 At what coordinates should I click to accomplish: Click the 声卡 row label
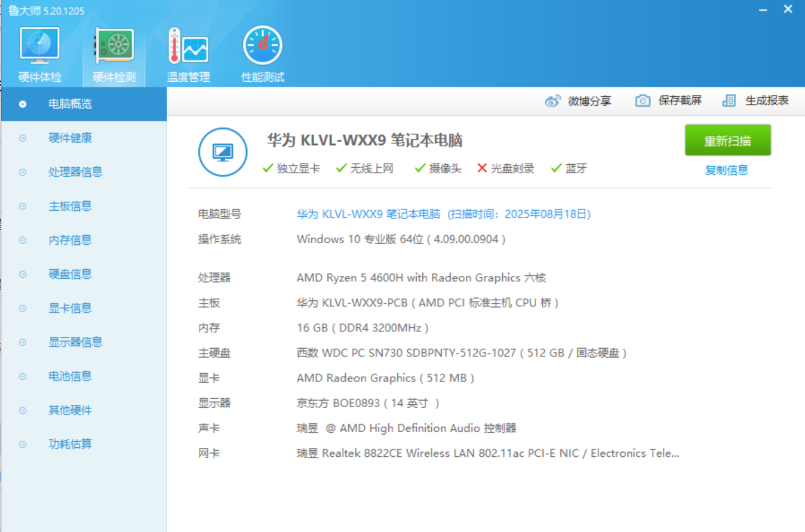click(x=209, y=428)
